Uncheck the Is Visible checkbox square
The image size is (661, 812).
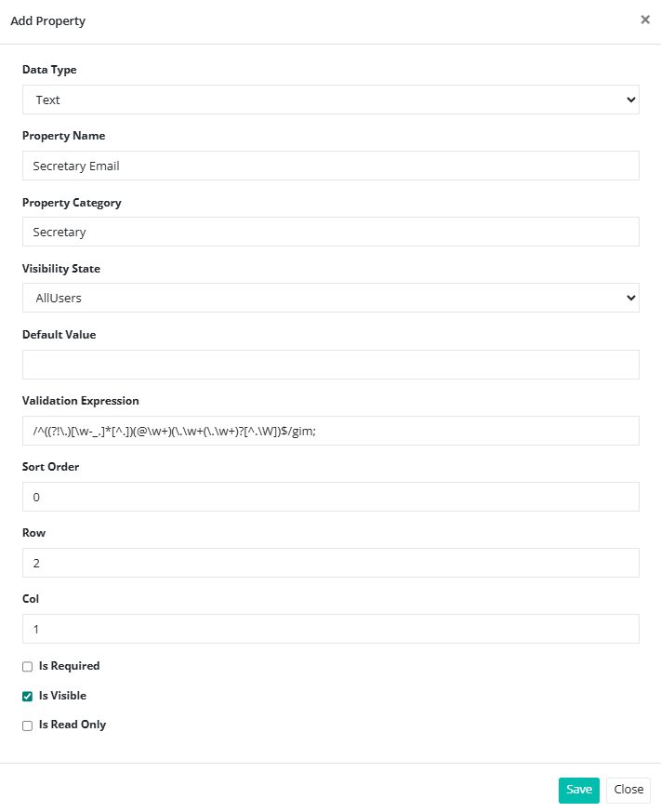[x=28, y=696]
